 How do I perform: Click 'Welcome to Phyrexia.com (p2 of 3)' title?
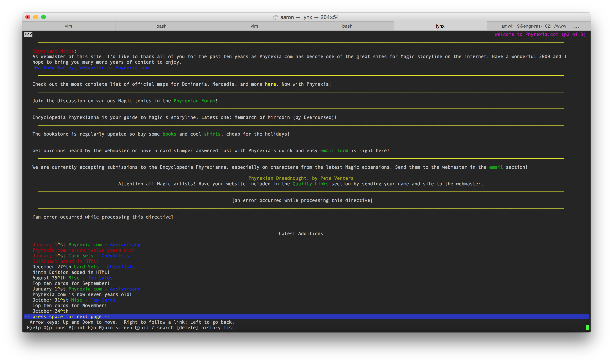(540, 34)
